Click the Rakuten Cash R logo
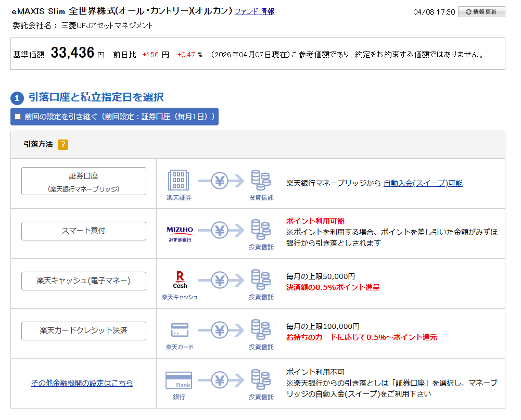 click(180, 279)
